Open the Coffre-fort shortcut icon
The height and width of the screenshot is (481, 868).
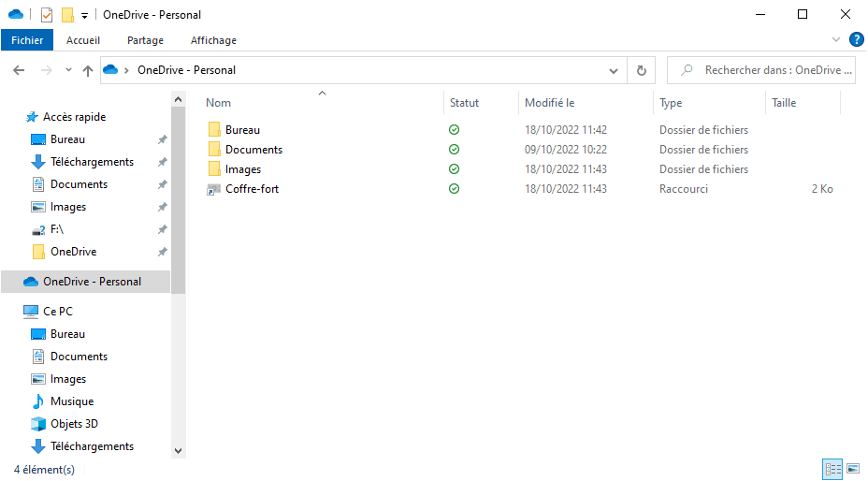pyautogui.click(x=214, y=189)
